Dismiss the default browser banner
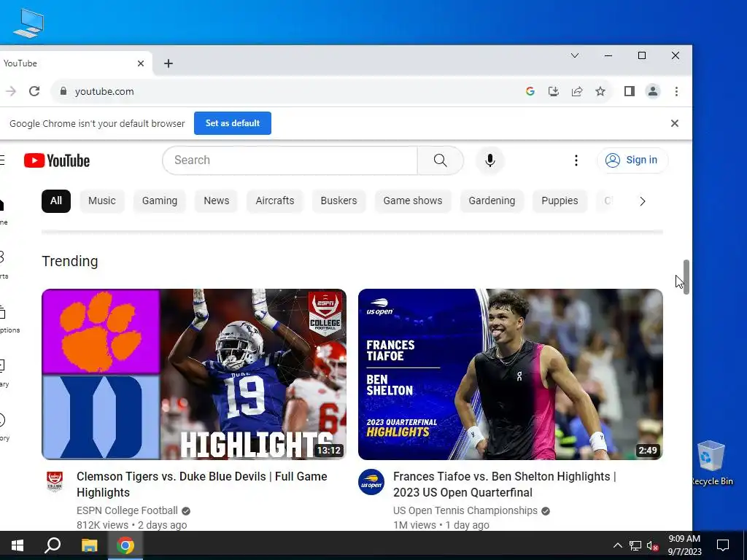This screenshot has width=747, height=560. click(x=675, y=123)
